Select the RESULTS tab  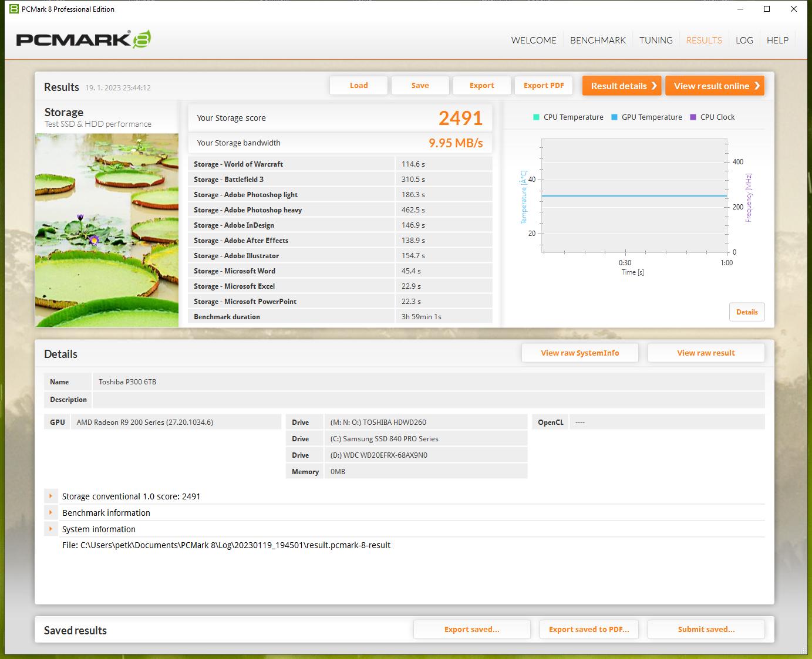(x=704, y=40)
